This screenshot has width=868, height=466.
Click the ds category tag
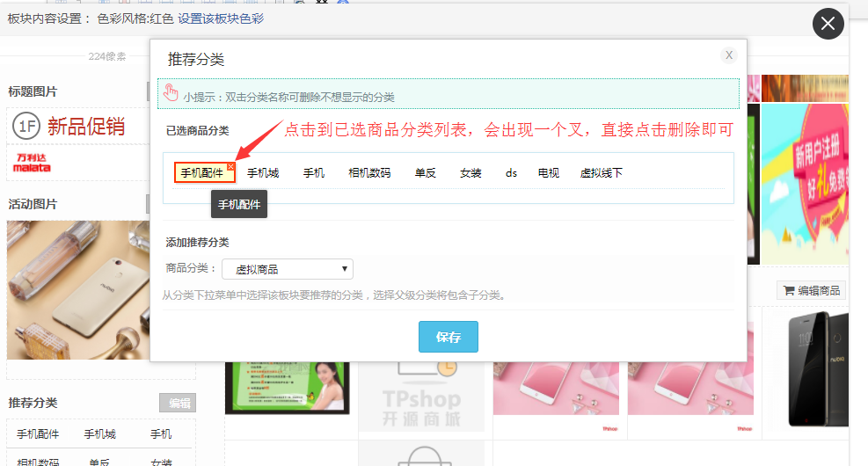click(511, 173)
